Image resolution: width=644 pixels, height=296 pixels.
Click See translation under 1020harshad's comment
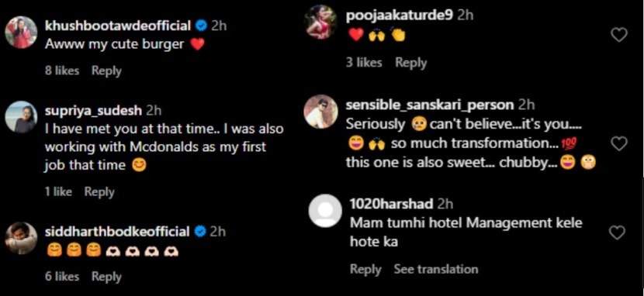436,270
